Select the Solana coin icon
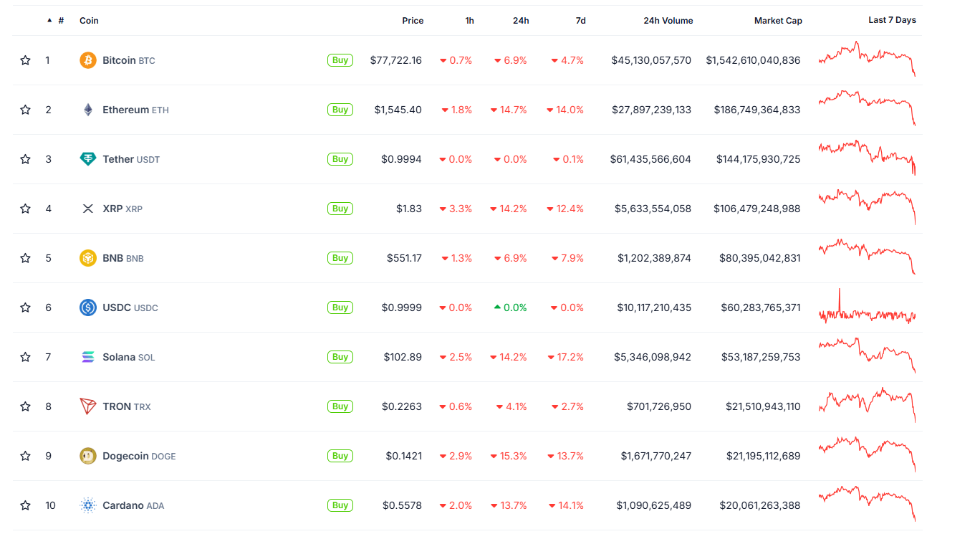The image size is (980, 534). pos(87,356)
